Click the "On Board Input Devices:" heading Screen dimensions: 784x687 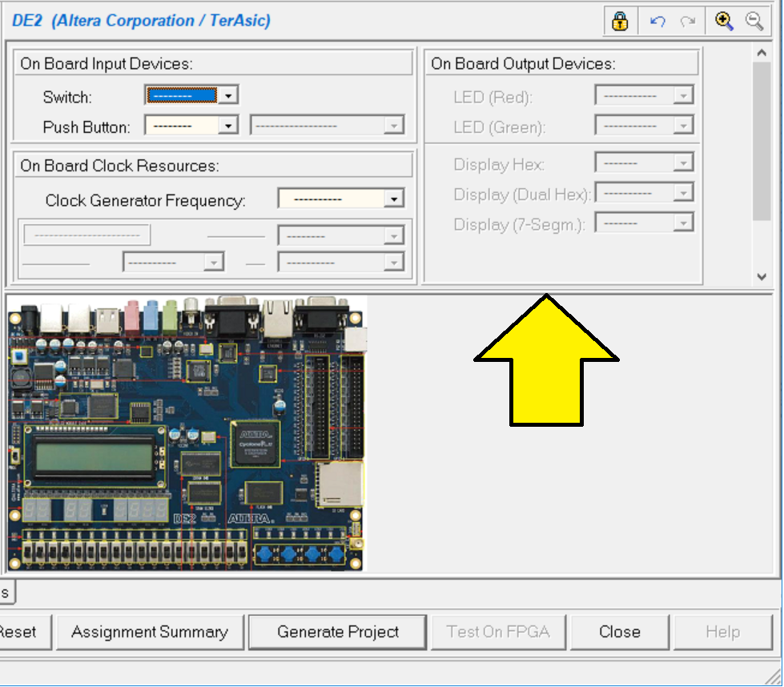(107, 63)
